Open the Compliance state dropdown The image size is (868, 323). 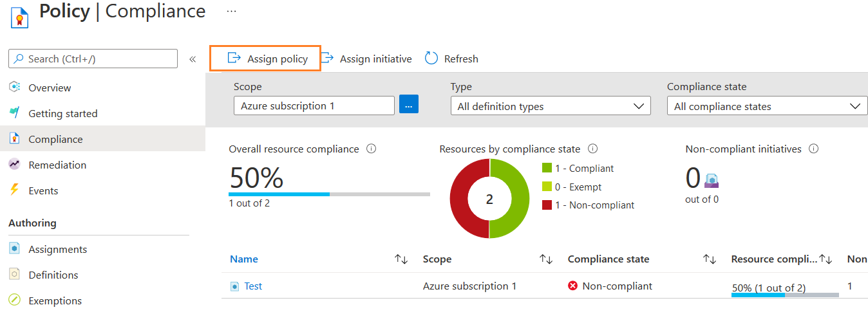point(767,106)
